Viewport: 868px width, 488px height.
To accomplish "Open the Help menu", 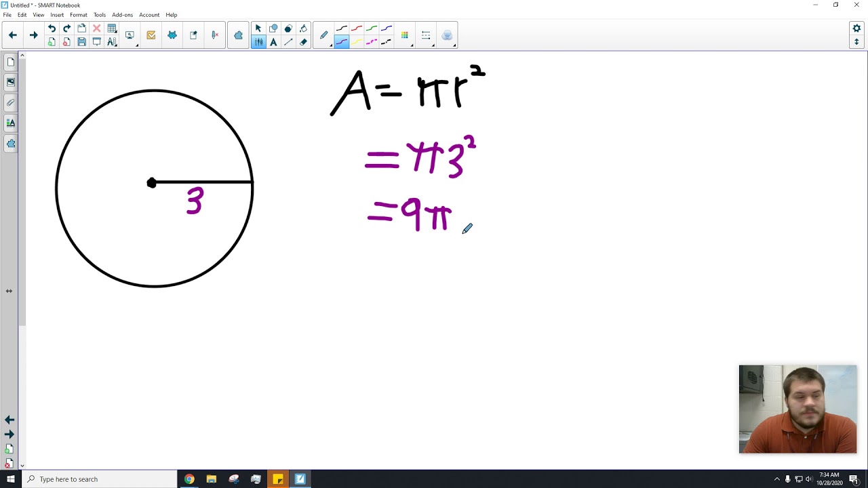I will pos(172,15).
